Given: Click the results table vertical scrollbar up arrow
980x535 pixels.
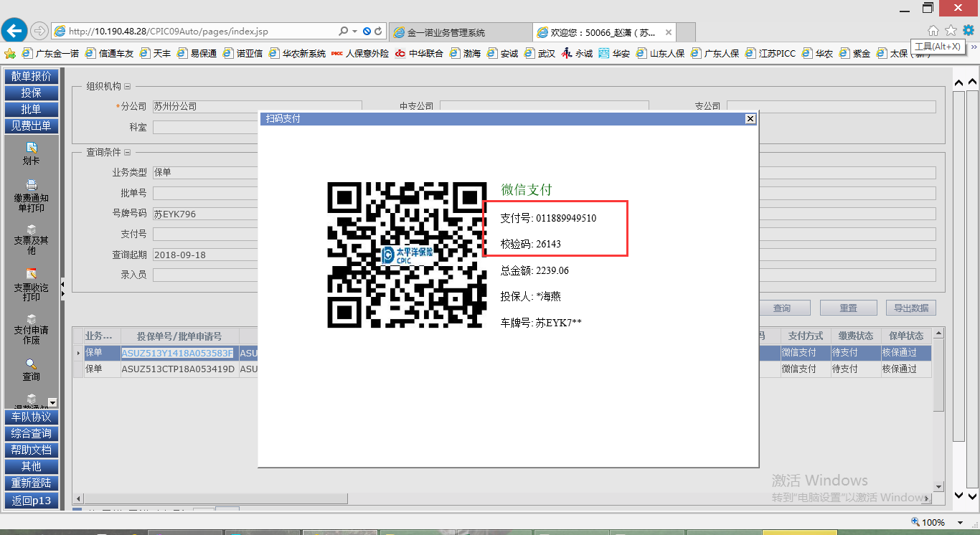Looking at the screenshot, I should 938,333.
